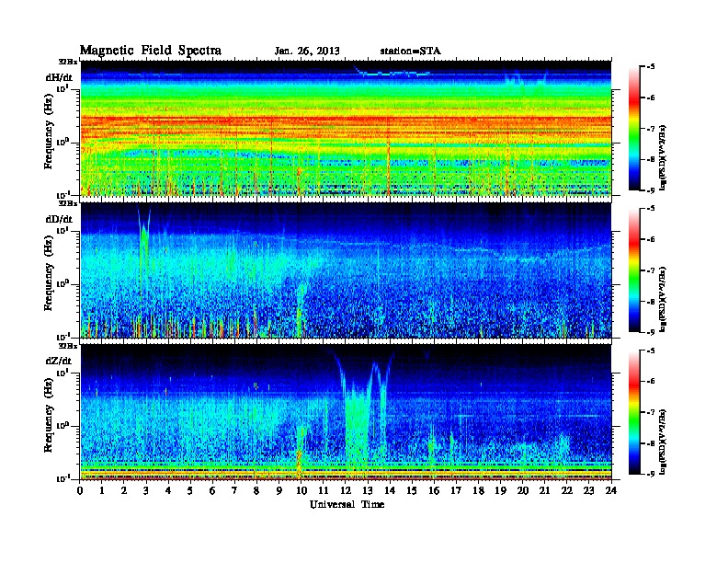
Task: Click the color bar beside the dD/dt panel
Action: coord(634,270)
